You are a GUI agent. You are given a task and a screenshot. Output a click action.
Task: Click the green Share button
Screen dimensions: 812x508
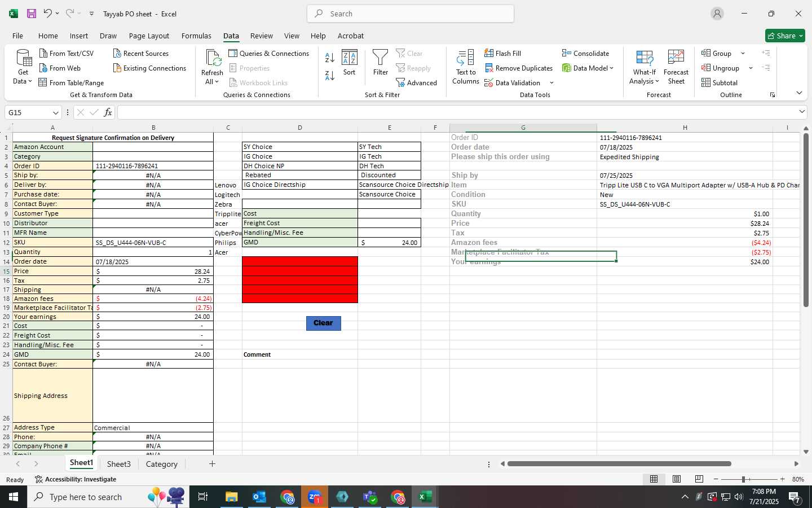tap(785, 36)
